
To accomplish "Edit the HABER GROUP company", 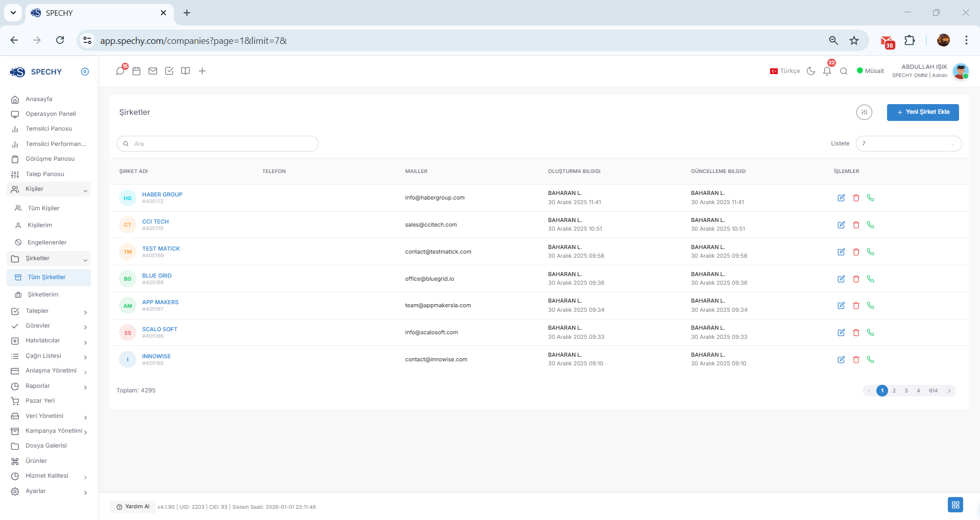I will (x=841, y=198).
